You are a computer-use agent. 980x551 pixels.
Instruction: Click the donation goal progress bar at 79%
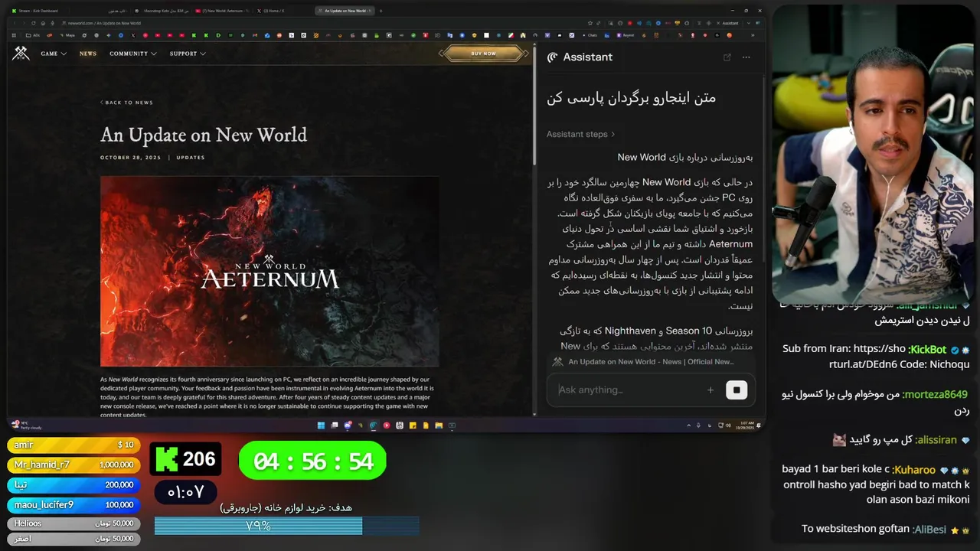tap(287, 526)
